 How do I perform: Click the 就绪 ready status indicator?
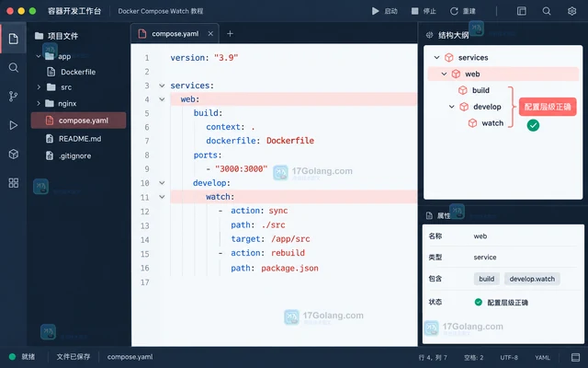click(x=22, y=357)
